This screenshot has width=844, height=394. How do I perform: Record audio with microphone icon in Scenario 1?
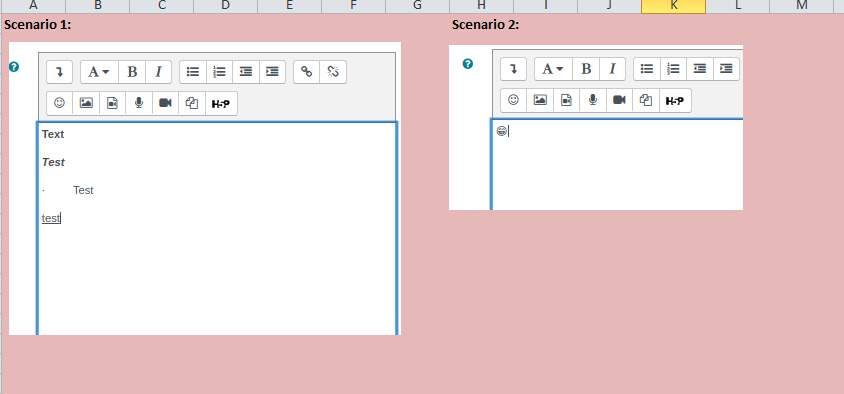point(139,103)
